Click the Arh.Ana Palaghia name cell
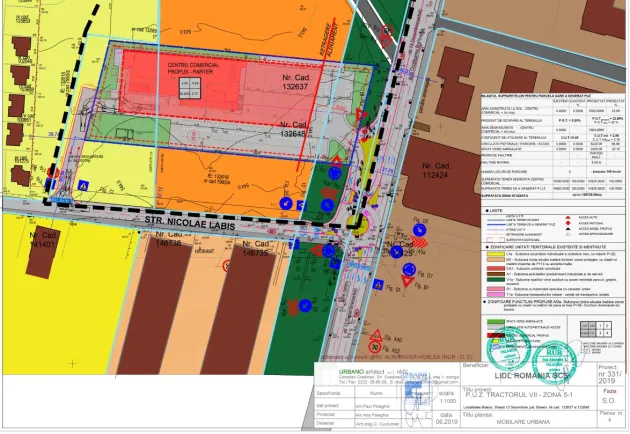Viewport: 630px width, 434px height. pyautogui.click(x=372, y=415)
